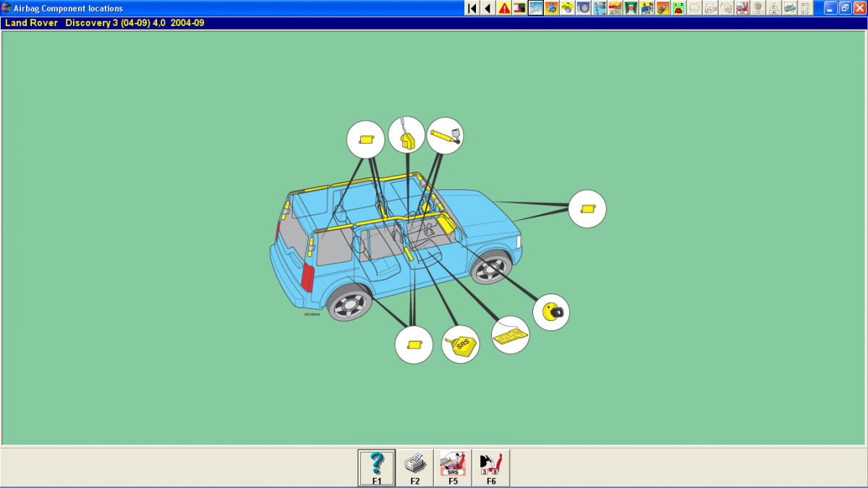Click the red and black car toolbar icon
The height and width of the screenshot is (488, 868).
pyautogui.click(x=519, y=8)
